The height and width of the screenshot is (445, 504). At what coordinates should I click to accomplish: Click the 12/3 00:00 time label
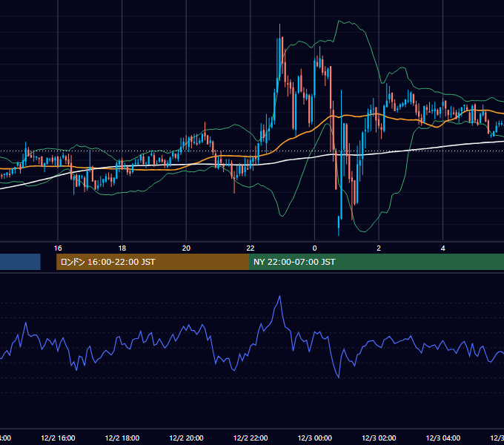coord(315,438)
